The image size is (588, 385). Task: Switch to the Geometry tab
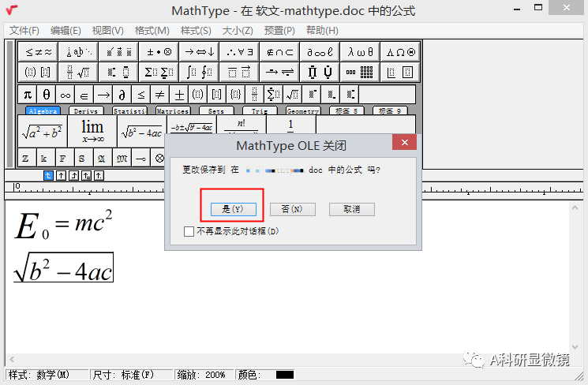(x=302, y=111)
